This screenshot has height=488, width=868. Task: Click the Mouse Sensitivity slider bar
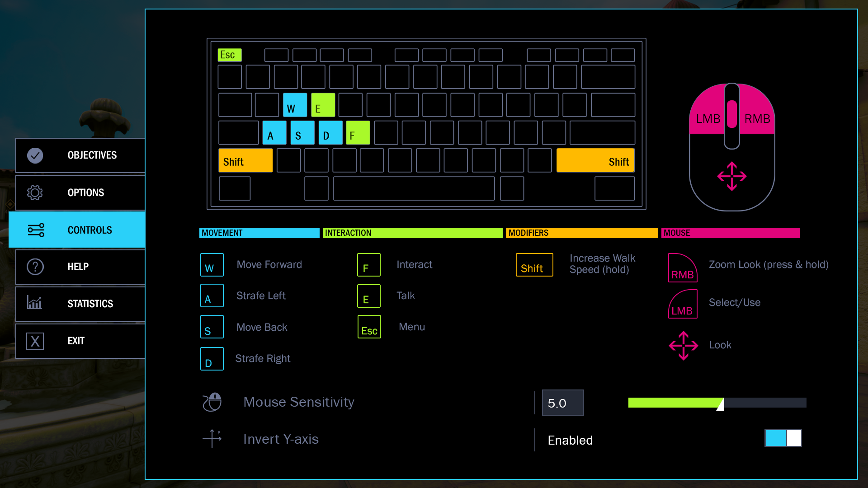[717, 403]
